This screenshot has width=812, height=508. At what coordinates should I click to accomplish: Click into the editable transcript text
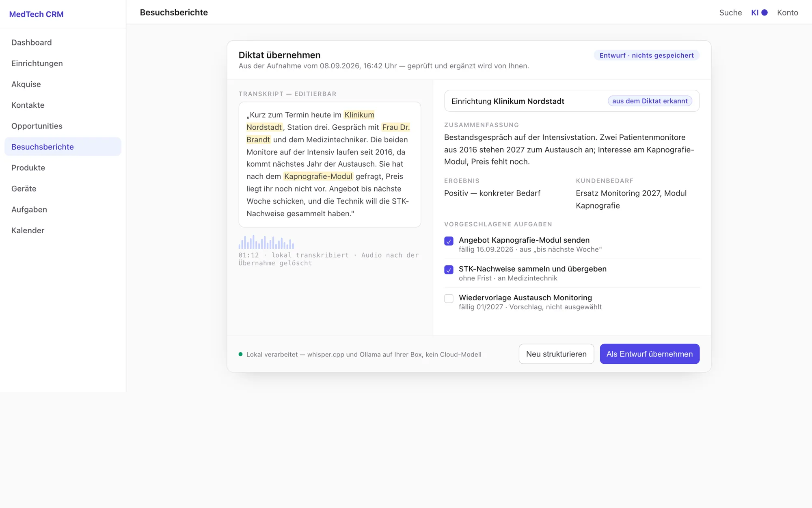pos(330,164)
